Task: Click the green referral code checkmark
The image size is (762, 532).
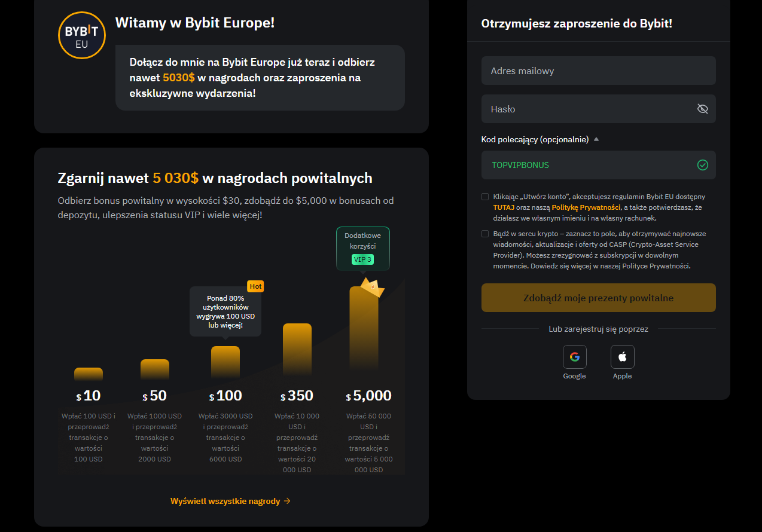Action: [702, 165]
